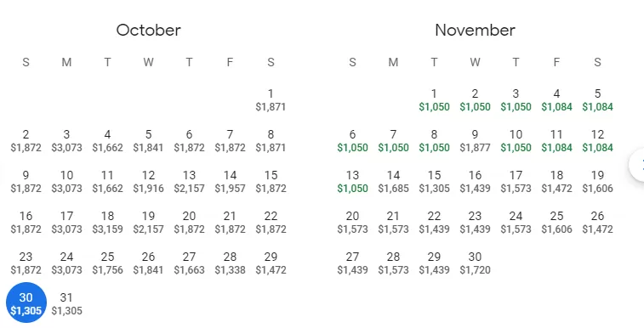Viewport: 644px width, 328px height.
Task: Pick November 9 priced $1,877
Action: pos(475,140)
